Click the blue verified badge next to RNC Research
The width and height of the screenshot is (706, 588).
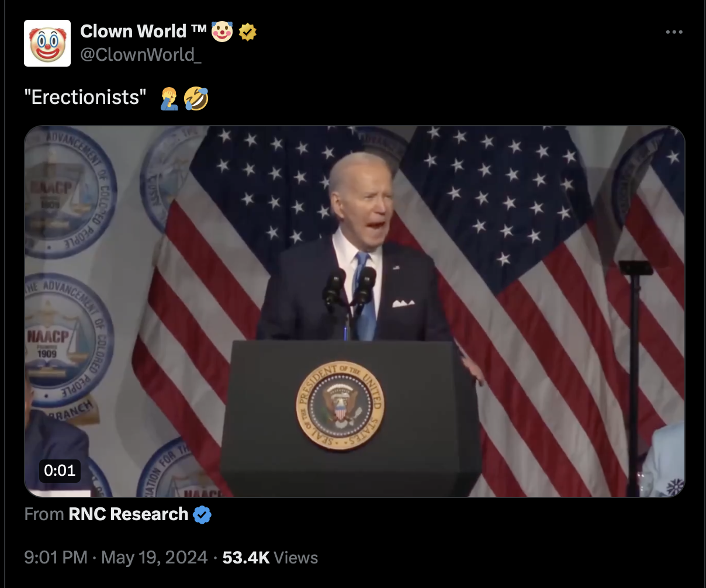point(202,515)
